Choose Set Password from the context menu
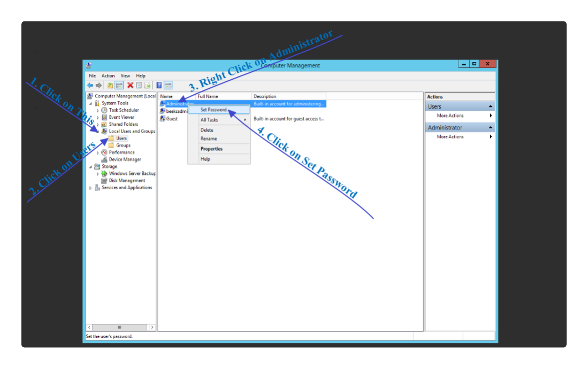588x369 pixels. tap(219, 110)
